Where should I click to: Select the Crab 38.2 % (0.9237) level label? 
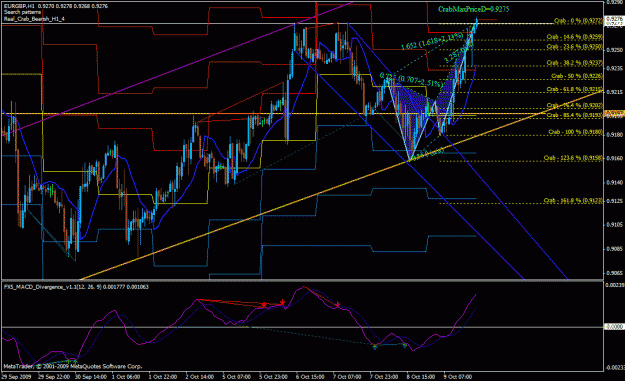pos(574,63)
